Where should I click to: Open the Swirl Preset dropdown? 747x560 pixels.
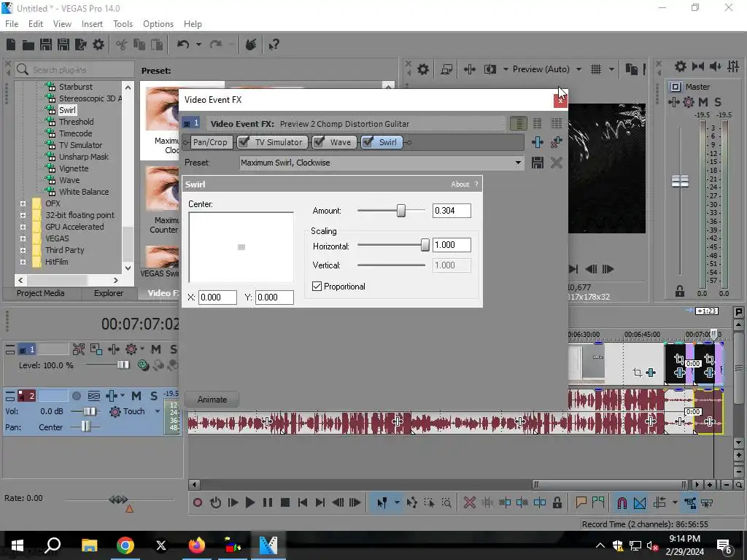[518, 163]
